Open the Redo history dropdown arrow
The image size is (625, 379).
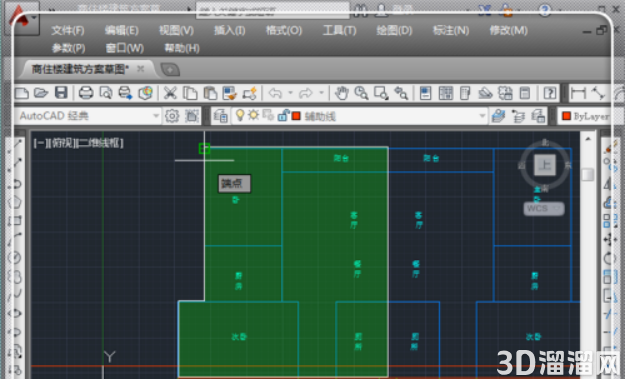pyautogui.click(x=321, y=93)
